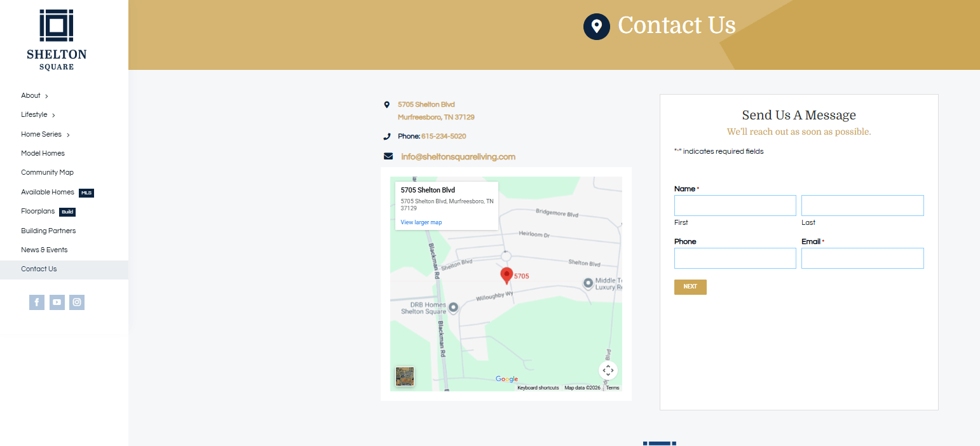Click the NEXT button on the form
Image resolution: width=980 pixels, height=446 pixels.
tap(690, 287)
